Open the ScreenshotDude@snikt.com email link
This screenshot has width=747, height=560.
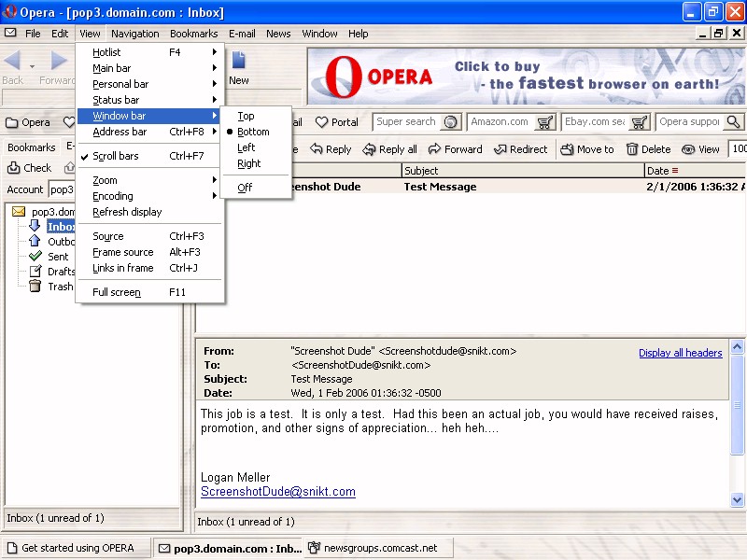(278, 492)
